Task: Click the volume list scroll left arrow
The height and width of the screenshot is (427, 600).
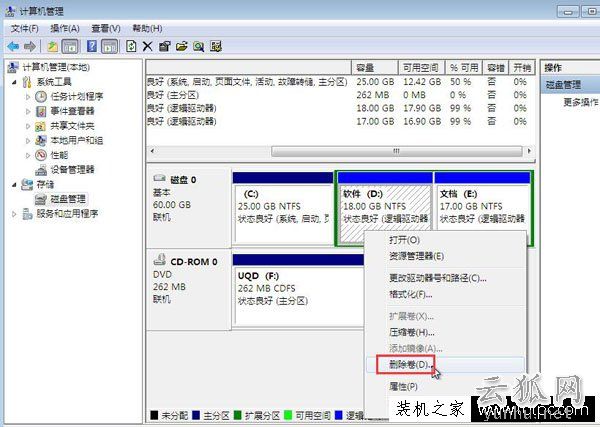Action: [152, 151]
